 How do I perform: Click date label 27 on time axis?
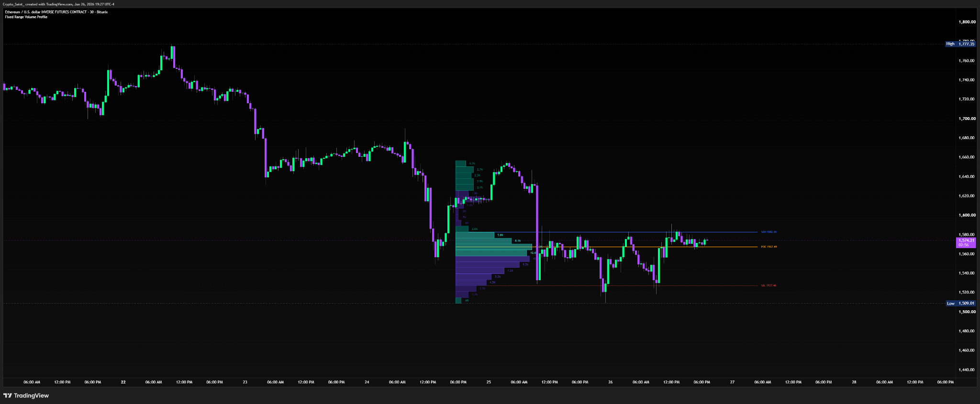[x=732, y=382]
